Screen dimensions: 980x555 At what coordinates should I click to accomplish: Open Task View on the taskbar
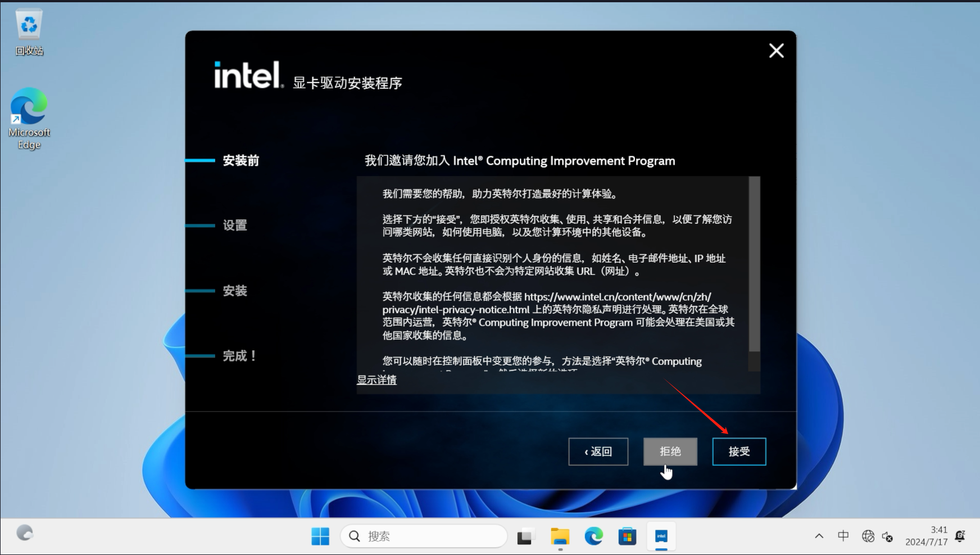coord(525,536)
